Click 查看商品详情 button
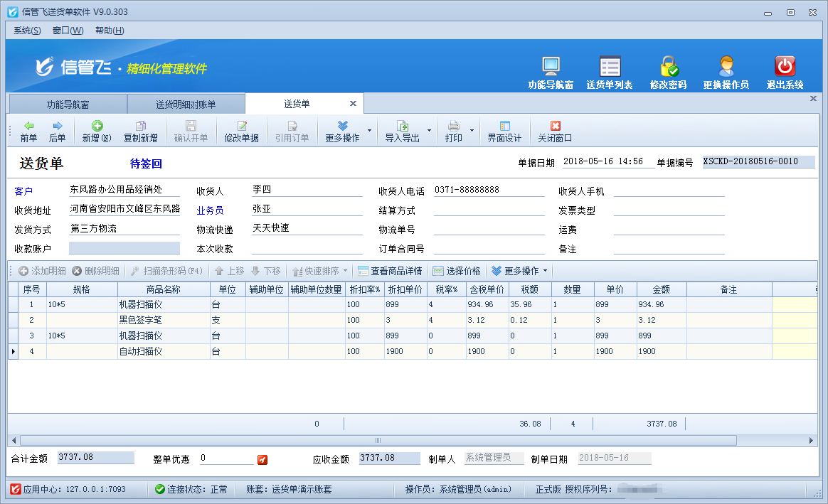The width and height of the screenshot is (828, 504). click(x=390, y=271)
